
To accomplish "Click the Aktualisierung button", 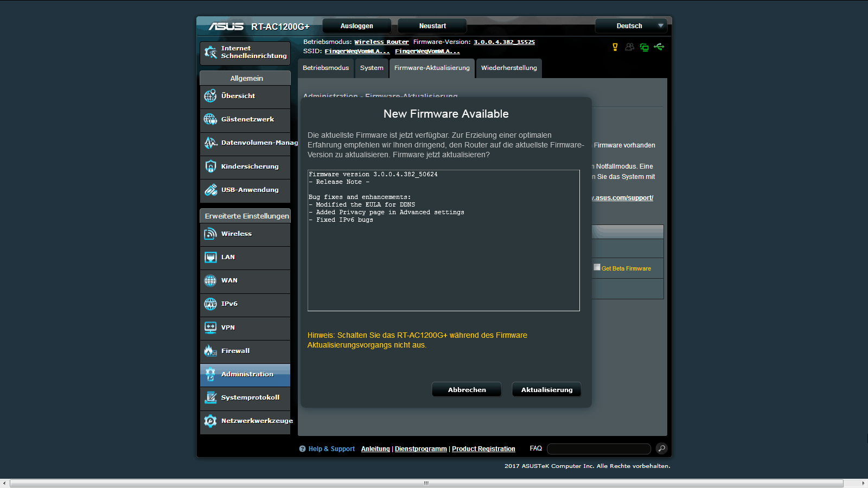I will (547, 390).
